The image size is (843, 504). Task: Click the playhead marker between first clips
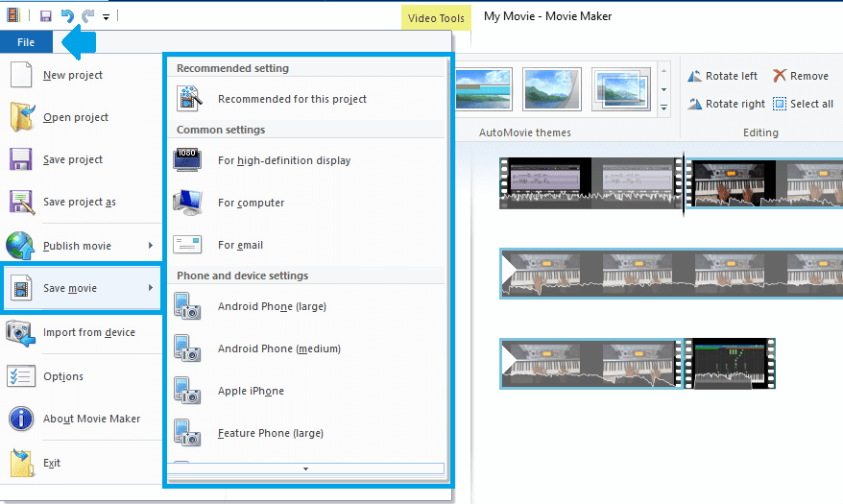coord(684,183)
